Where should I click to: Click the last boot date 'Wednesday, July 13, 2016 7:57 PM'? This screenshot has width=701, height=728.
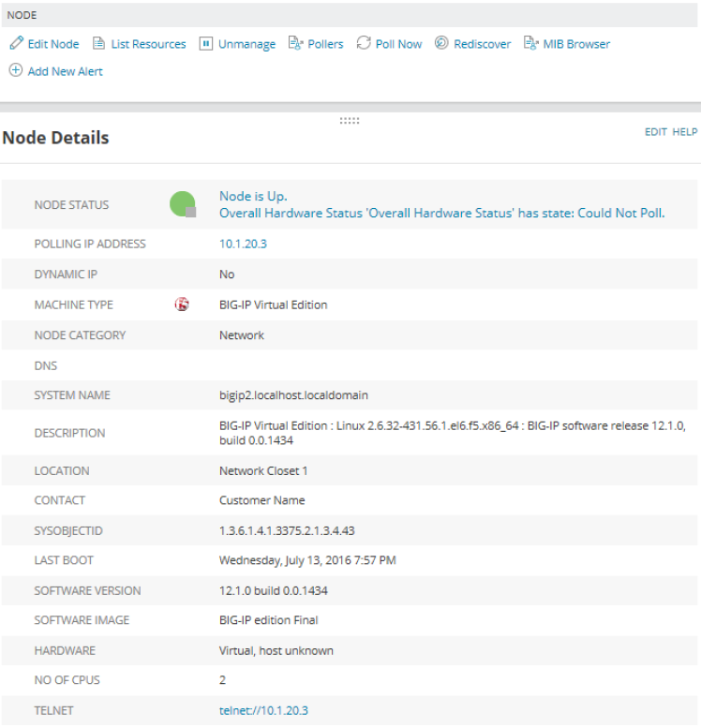(307, 560)
